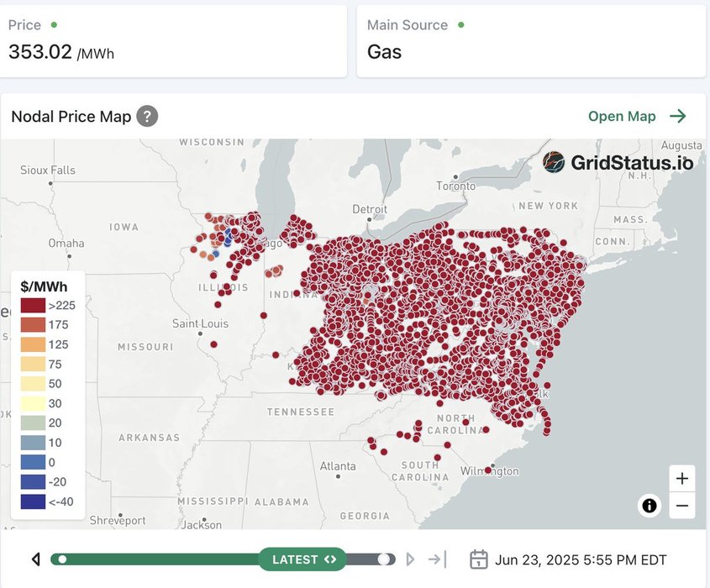Select the >225 dark red legend swatch
Image resolution: width=710 pixels, height=588 pixels.
[x=33, y=305]
